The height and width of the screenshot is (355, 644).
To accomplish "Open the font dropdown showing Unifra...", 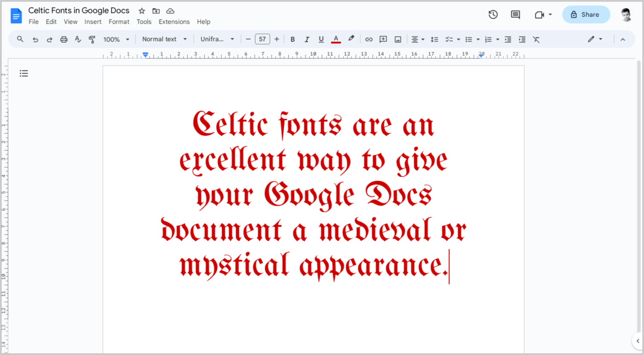I will coord(217,39).
